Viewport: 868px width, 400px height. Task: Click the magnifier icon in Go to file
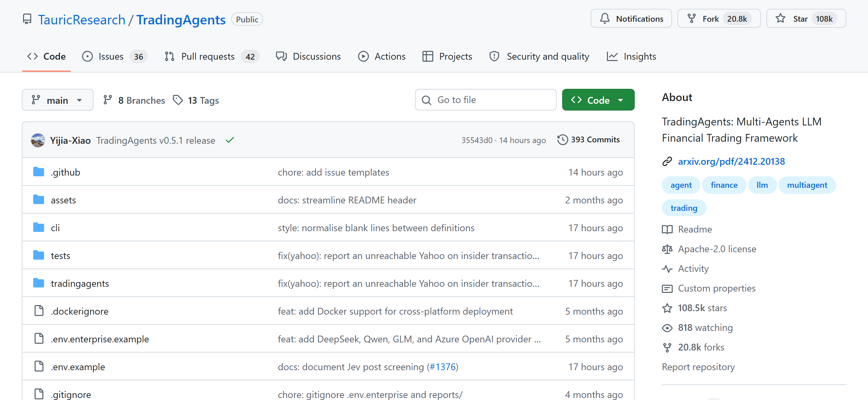tap(427, 100)
